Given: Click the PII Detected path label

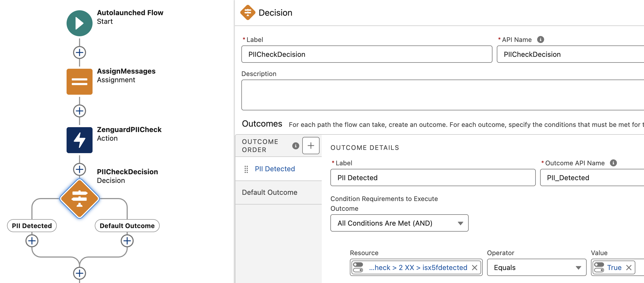Looking at the screenshot, I should click(x=32, y=226).
